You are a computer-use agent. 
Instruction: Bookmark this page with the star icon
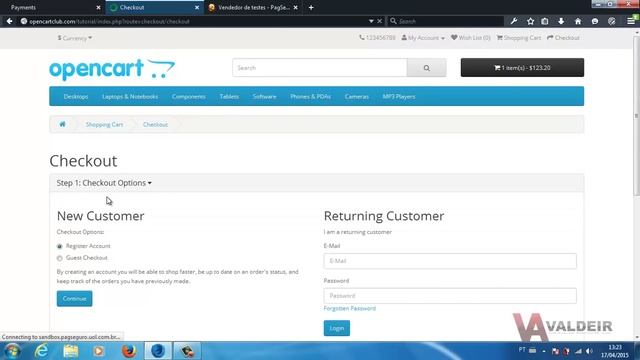(x=530, y=21)
